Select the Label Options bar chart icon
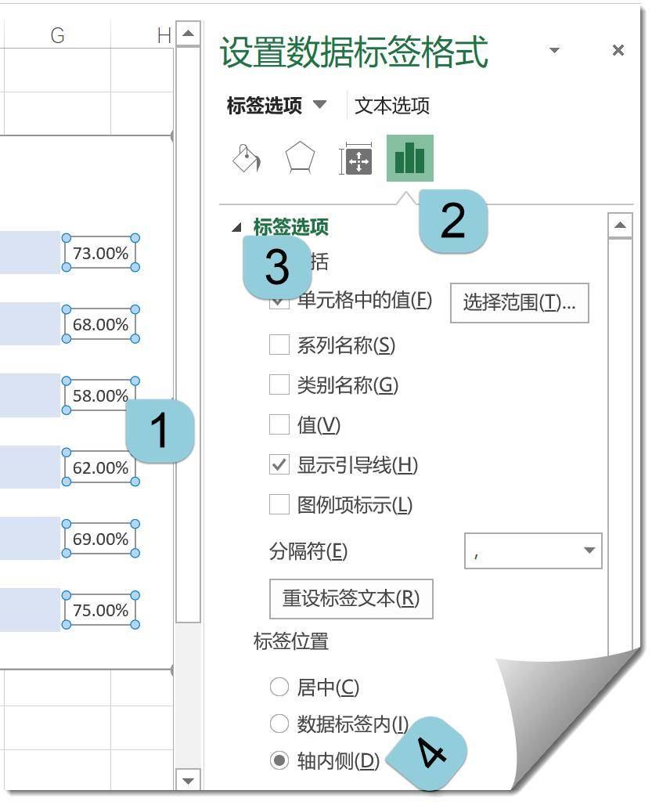 click(410, 157)
